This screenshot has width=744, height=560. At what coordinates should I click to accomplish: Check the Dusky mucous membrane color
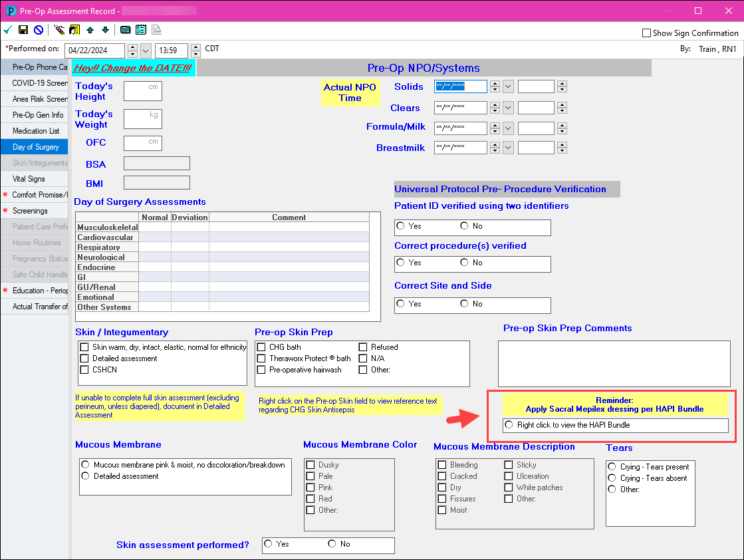point(309,464)
